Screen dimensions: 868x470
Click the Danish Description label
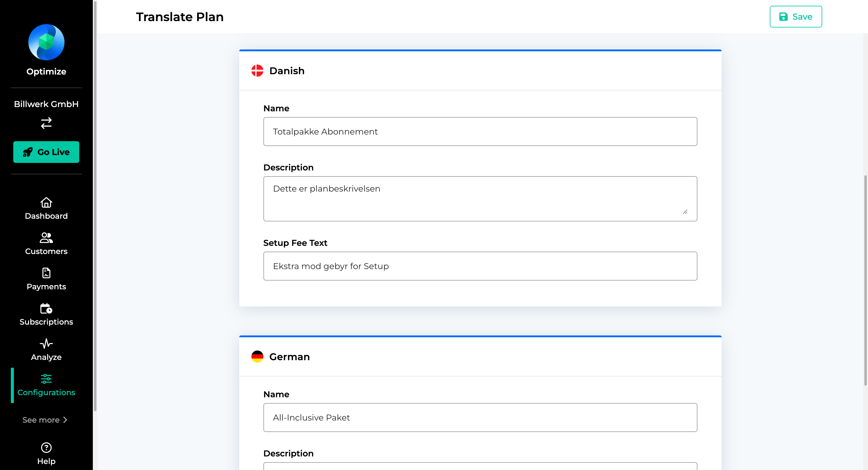pos(288,167)
